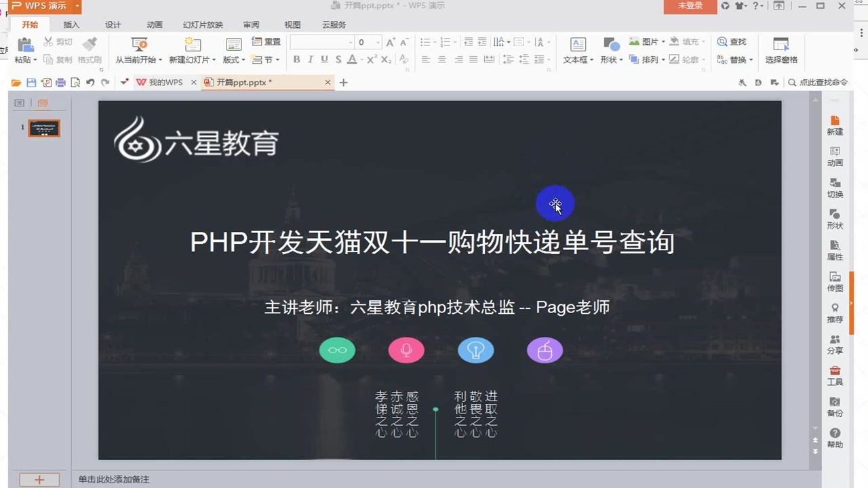Screen dimensions: 868x488
Task: Click the Reset (重置) button
Action: point(266,42)
